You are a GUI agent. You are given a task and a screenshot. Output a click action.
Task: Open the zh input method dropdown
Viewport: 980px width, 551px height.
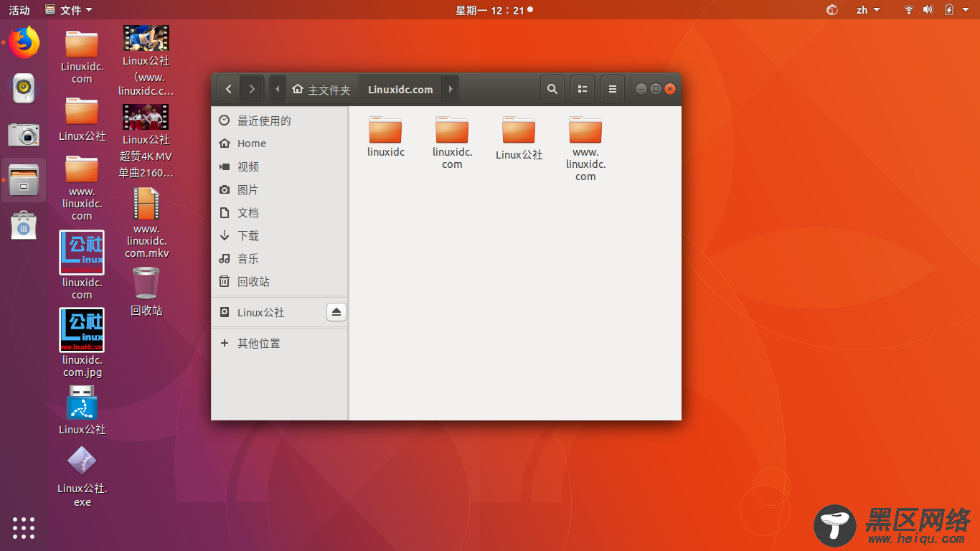[868, 10]
